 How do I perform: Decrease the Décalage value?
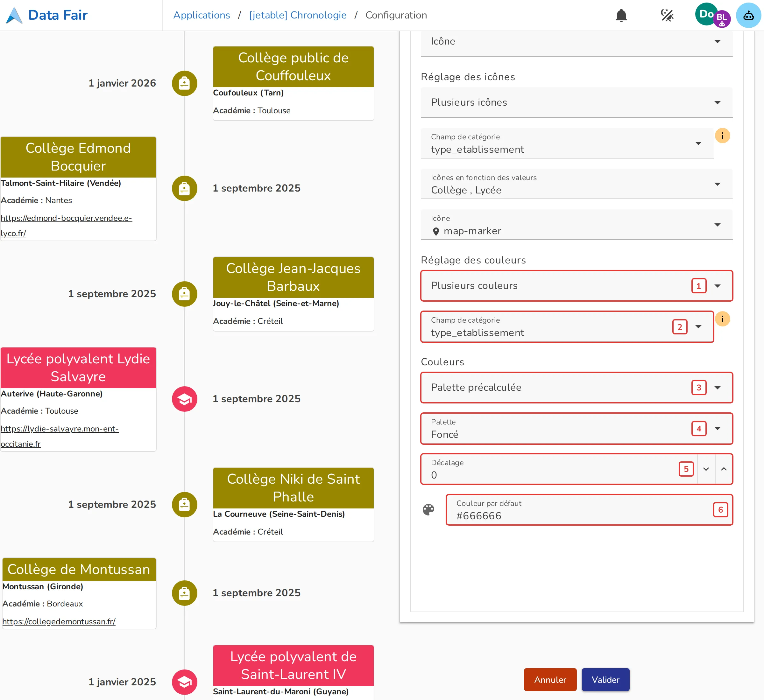(706, 469)
